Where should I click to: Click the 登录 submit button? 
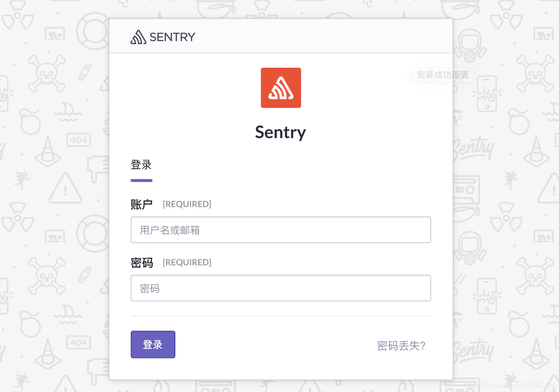[x=153, y=345]
